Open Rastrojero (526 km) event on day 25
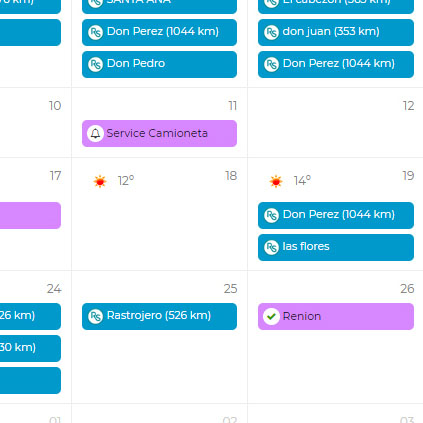 coord(159,316)
